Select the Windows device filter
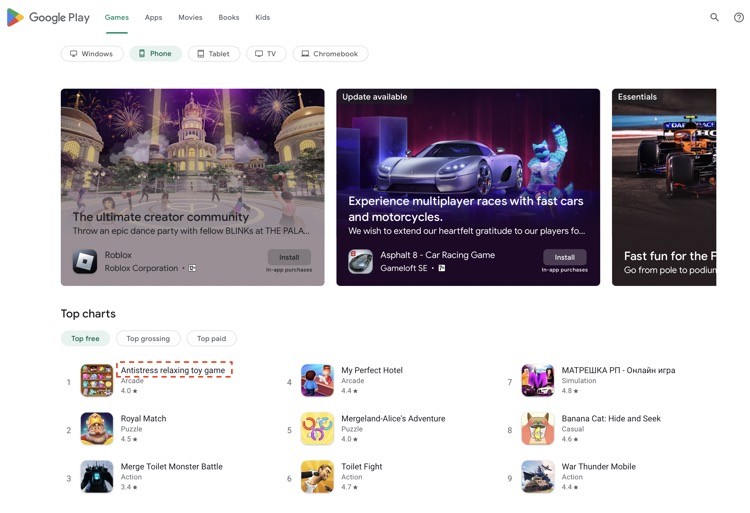 (x=92, y=54)
